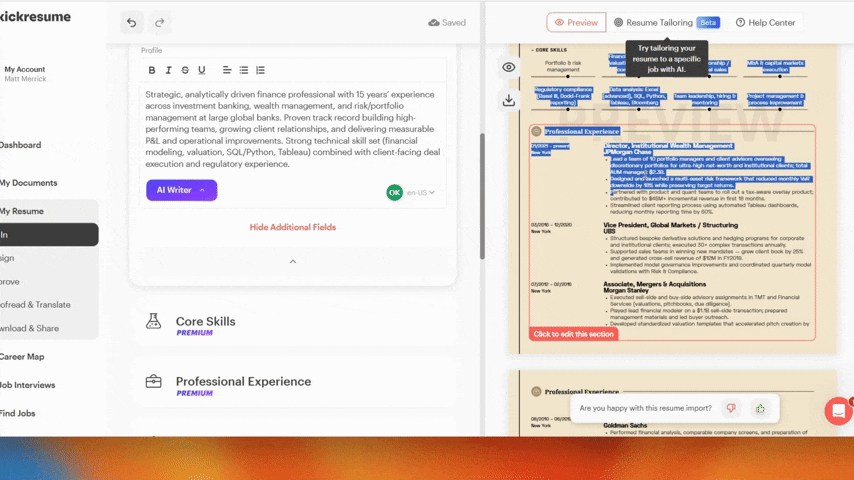Toggle Italic formatting in Profile editor
Viewport: 854px width, 480px height.
click(x=168, y=70)
